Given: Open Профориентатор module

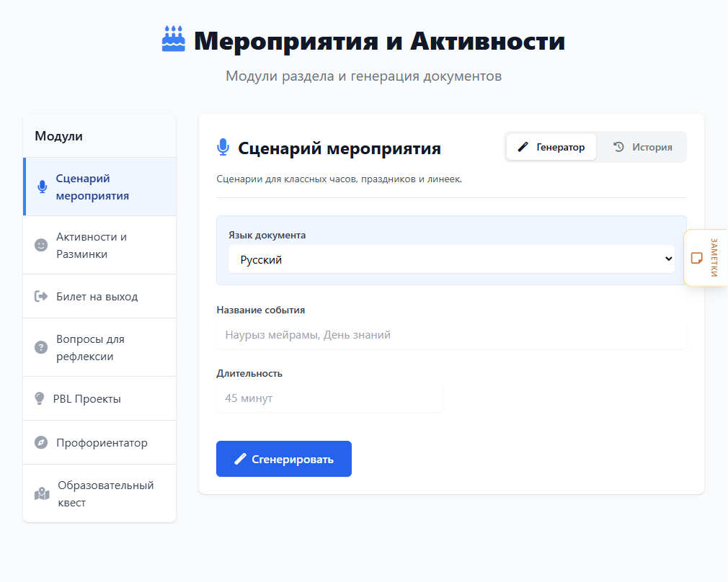Looking at the screenshot, I should (x=99, y=442).
